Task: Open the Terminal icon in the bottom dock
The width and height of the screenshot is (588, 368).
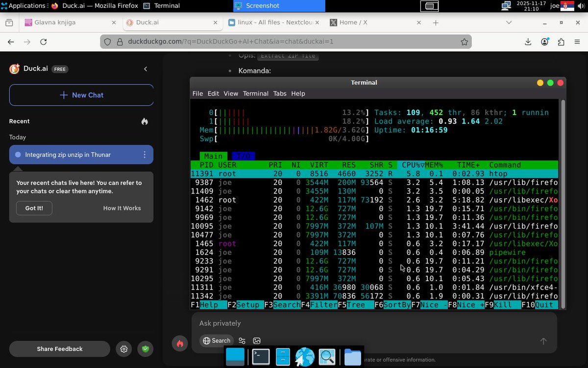Action: point(260,357)
